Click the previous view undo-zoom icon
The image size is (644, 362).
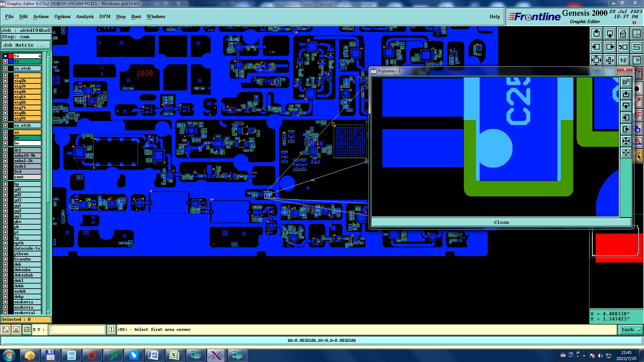pyautogui.click(x=623, y=47)
